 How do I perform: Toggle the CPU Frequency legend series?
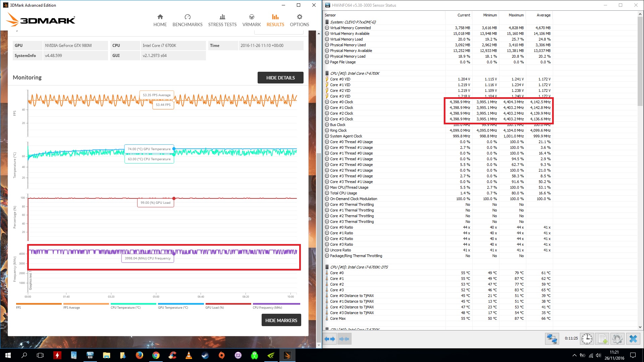(x=276, y=306)
